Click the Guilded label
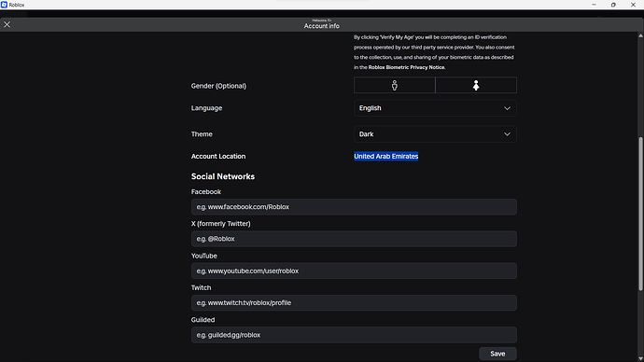 pos(203,320)
